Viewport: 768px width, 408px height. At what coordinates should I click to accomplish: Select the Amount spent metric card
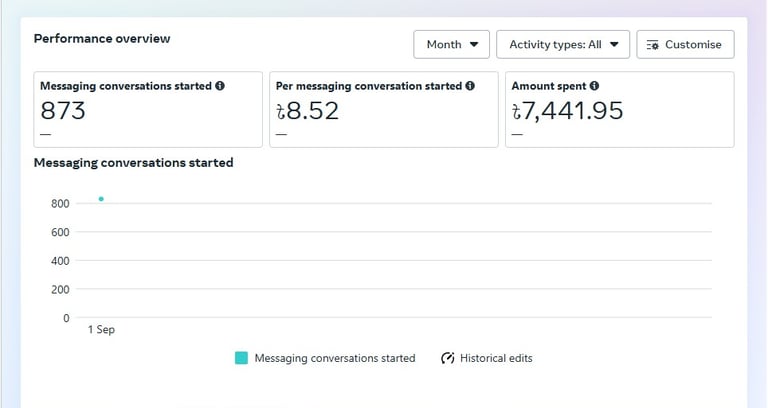click(x=620, y=109)
